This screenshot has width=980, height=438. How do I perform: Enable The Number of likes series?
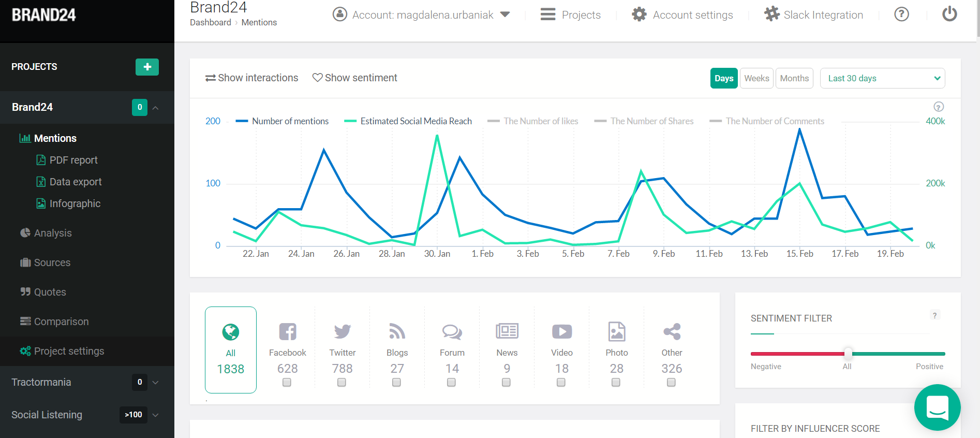[533, 121]
